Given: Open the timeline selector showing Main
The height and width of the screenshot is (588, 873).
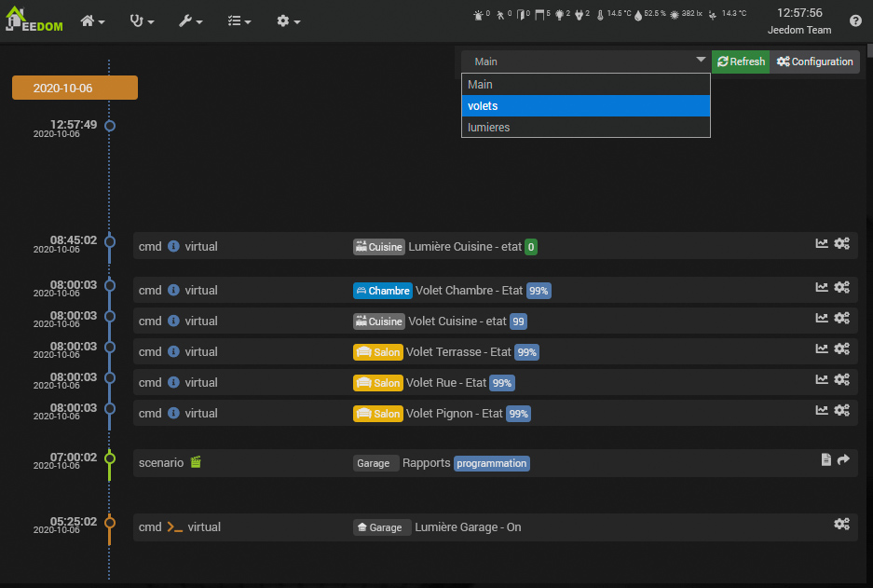Looking at the screenshot, I should tap(586, 62).
